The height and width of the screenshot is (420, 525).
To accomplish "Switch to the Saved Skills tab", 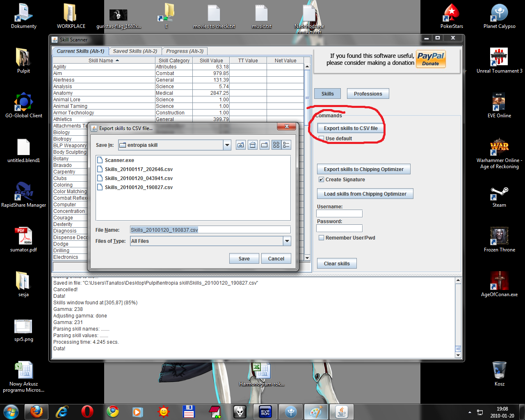I will point(135,51).
